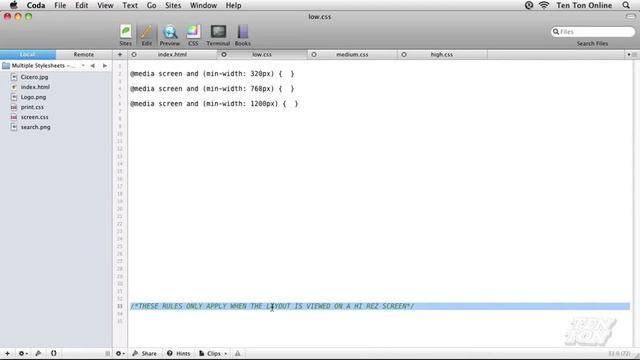Select Cicero.jpg in file list
Image resolution: width=640 pixels, height=360 pixels.
(x=34, y=77)
